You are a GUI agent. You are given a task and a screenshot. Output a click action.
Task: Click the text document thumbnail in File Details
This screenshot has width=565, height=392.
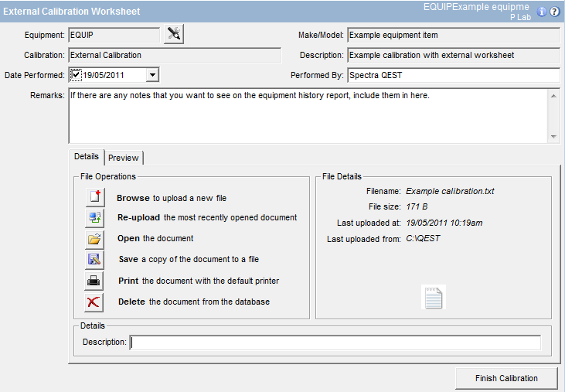[434, 297]
